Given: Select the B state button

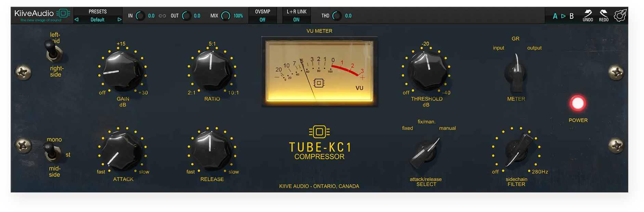Looking at the screenshot, I should (571, 16).
